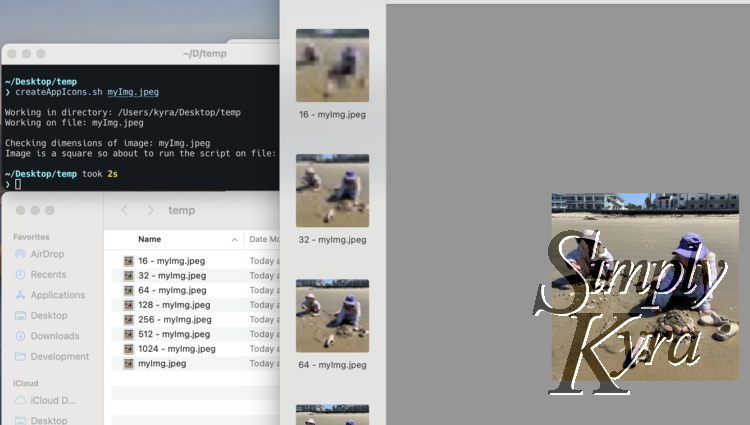The height and width of the screenshot is (425, 750).
Task: Open Recents label in Finder sidebar
Action: (x=48, y=274)
